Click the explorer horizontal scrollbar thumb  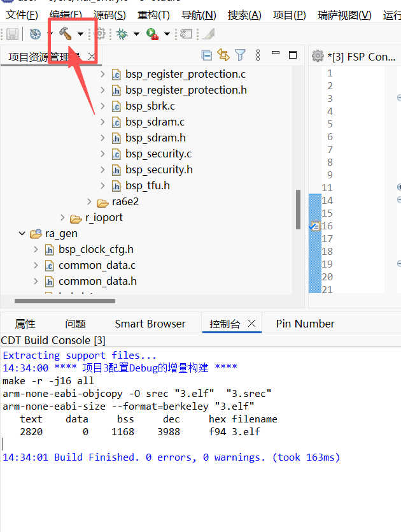65,301
